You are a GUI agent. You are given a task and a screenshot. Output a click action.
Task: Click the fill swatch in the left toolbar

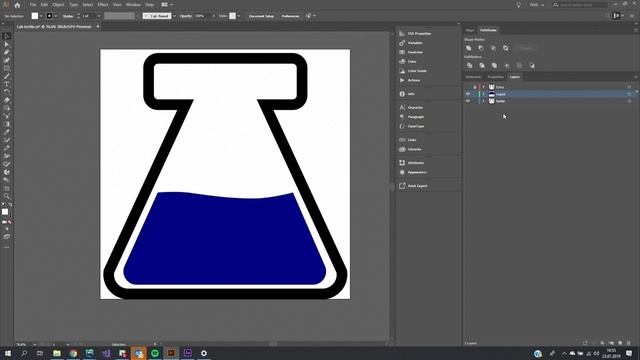click(5, 212)
